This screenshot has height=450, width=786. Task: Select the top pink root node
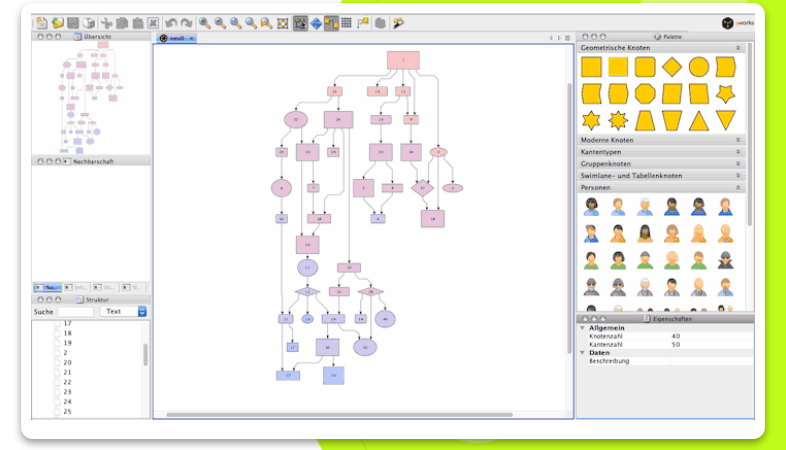403,61
